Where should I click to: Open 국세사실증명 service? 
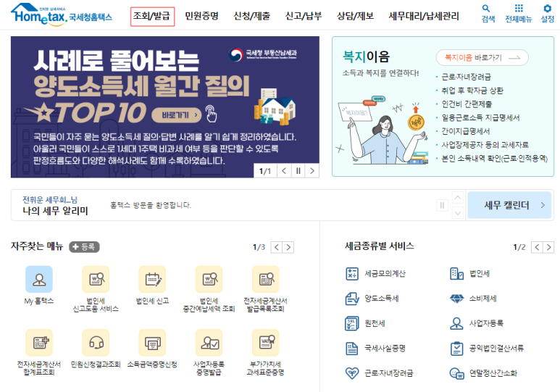375,348
